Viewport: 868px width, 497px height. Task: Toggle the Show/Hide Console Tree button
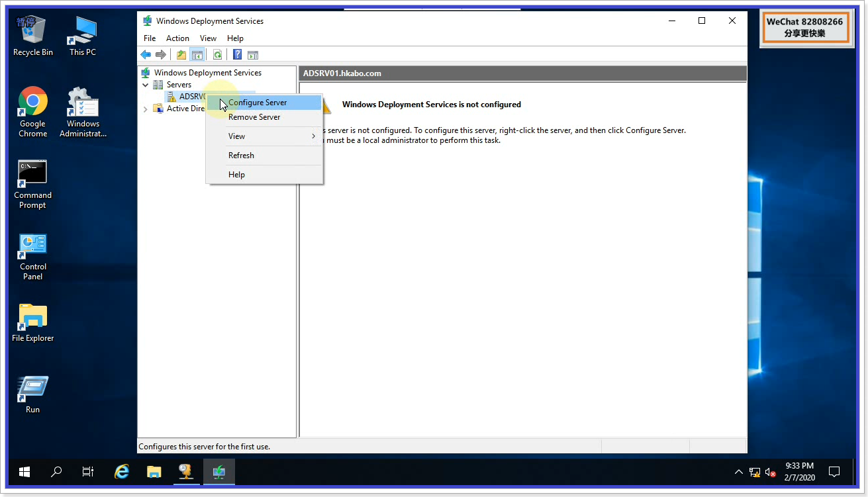coord(197,55)
